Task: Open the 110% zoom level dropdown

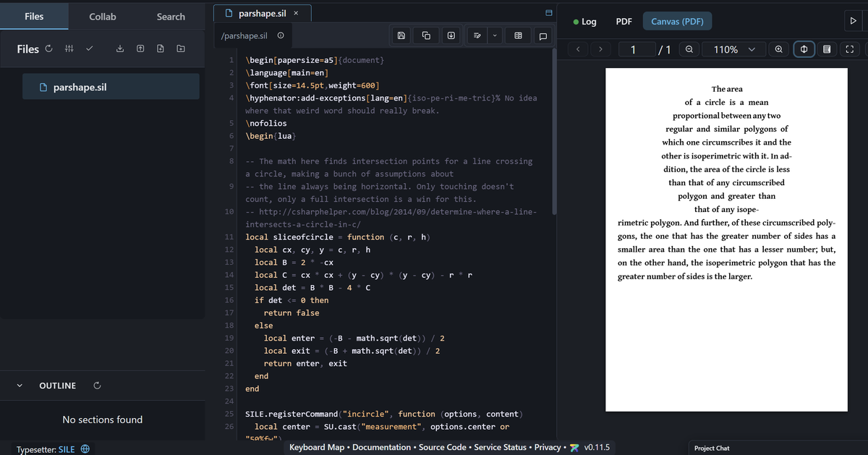Action: [x=735, y=49]
